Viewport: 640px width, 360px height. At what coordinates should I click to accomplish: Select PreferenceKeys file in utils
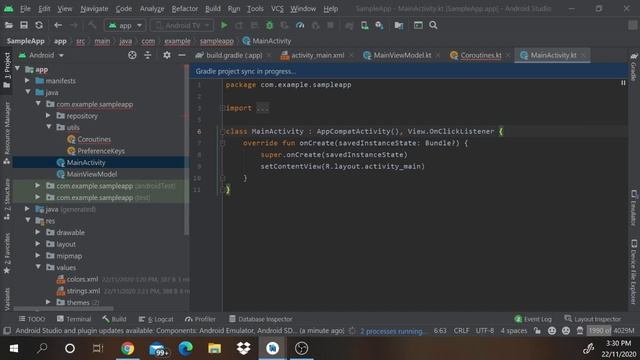click(x=101, y=151)
